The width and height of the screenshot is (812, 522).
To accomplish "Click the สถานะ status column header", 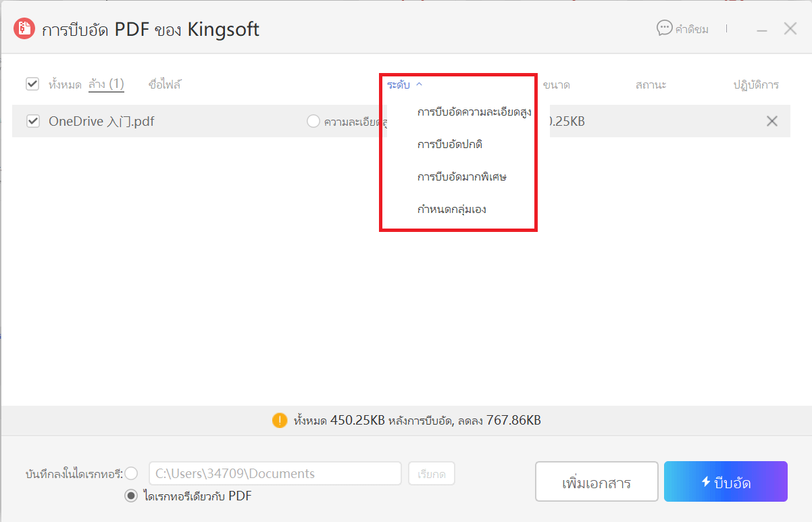I will click(x=651, y=85).
